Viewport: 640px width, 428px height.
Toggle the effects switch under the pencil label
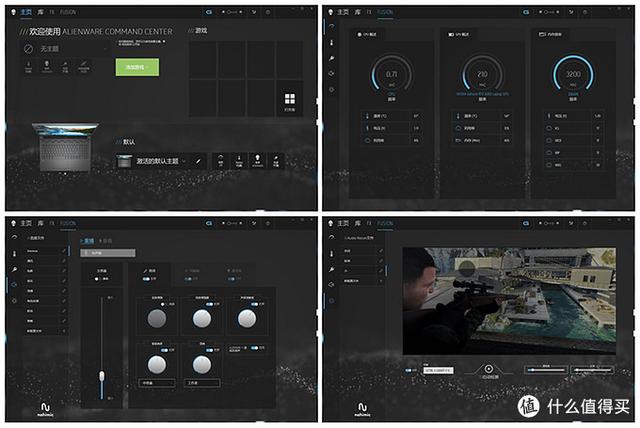tap(146, 279)
